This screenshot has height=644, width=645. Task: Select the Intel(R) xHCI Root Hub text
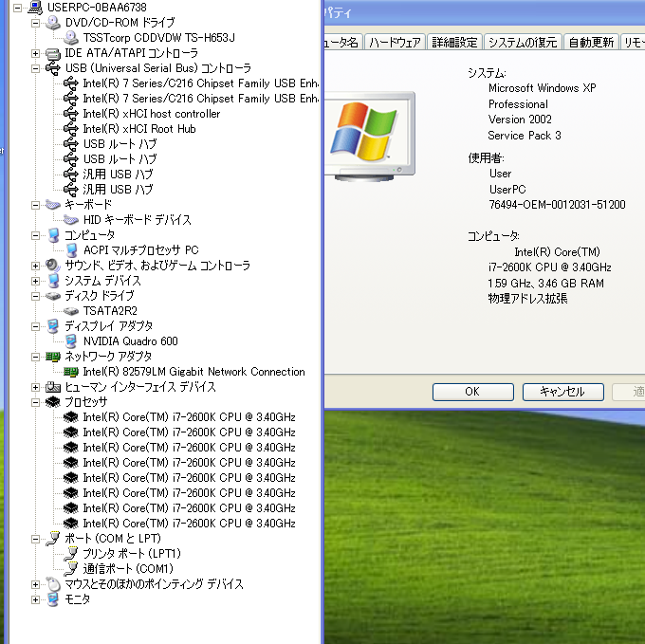(139, 129)
